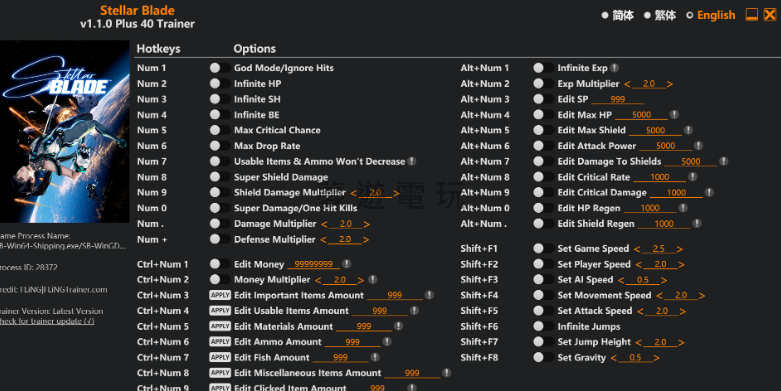This screenshot has width=781, height=391.
Task: Click the Edit SP value field
Action: [618, 99]
